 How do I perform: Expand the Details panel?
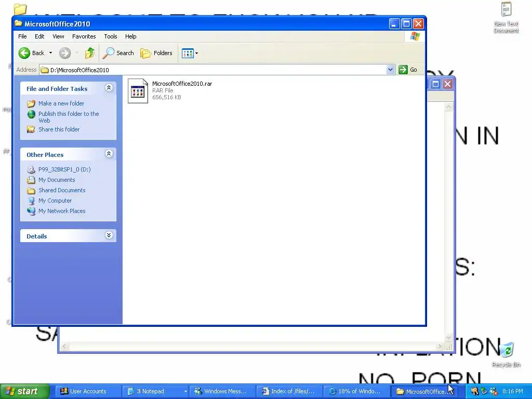pos(109,235)
